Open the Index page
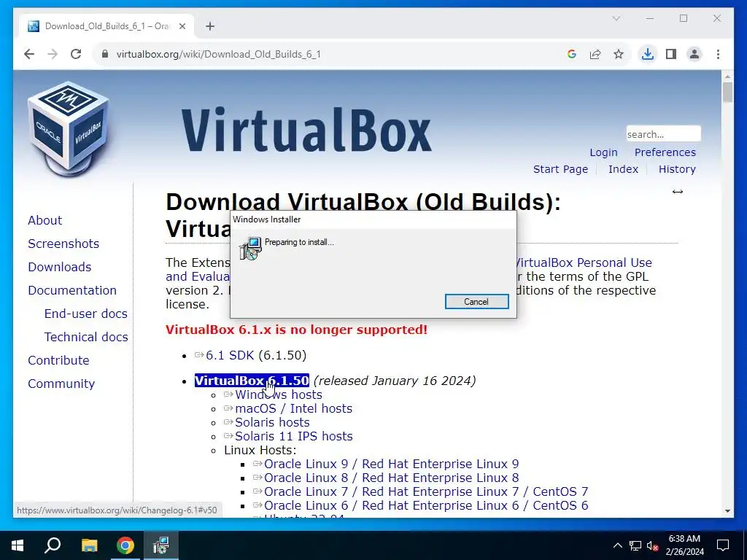 623,169
